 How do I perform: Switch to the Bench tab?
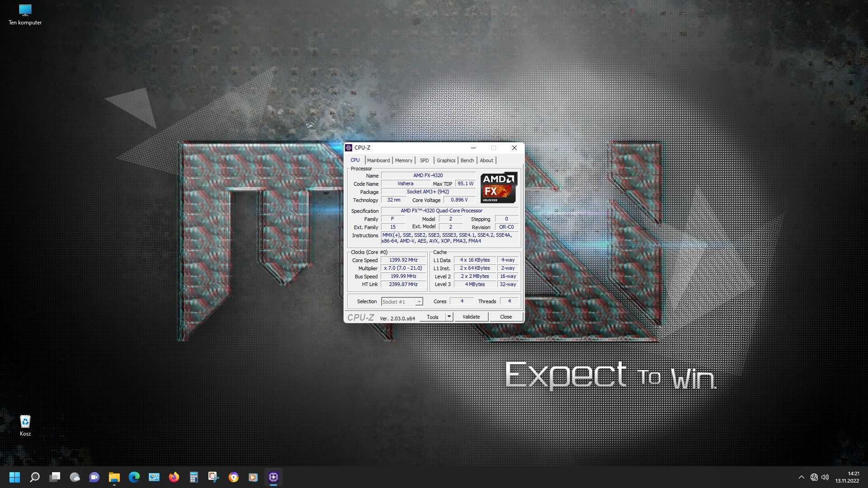point(467,160)
